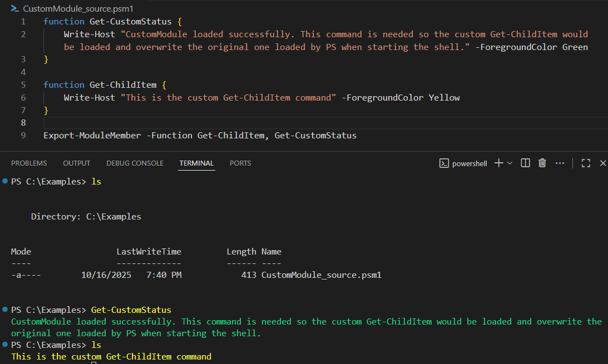Viewport: 608px width, 364px height.
Task: Split the terminal using the split pane icon
Action: [x=525, y=163]
